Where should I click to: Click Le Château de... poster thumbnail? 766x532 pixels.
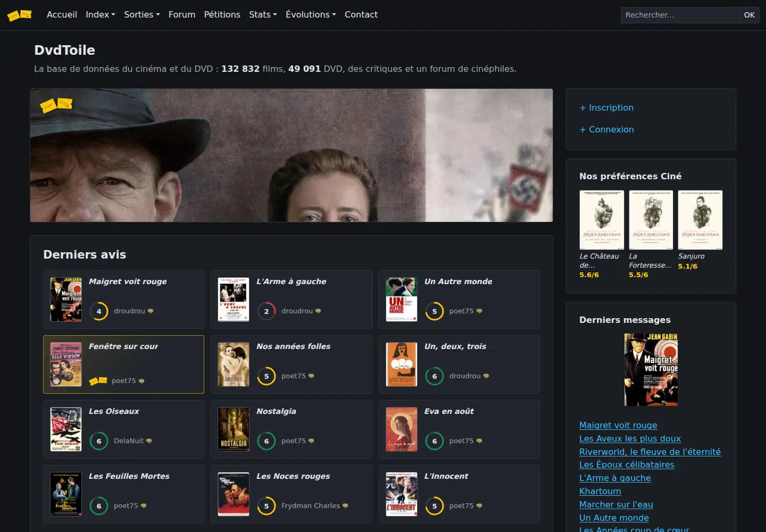pos(602,220)
